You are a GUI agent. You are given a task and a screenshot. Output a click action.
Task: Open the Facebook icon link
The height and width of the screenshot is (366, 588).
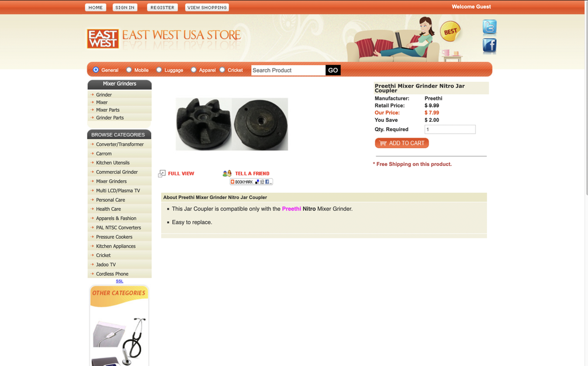[x=489, y=46]
